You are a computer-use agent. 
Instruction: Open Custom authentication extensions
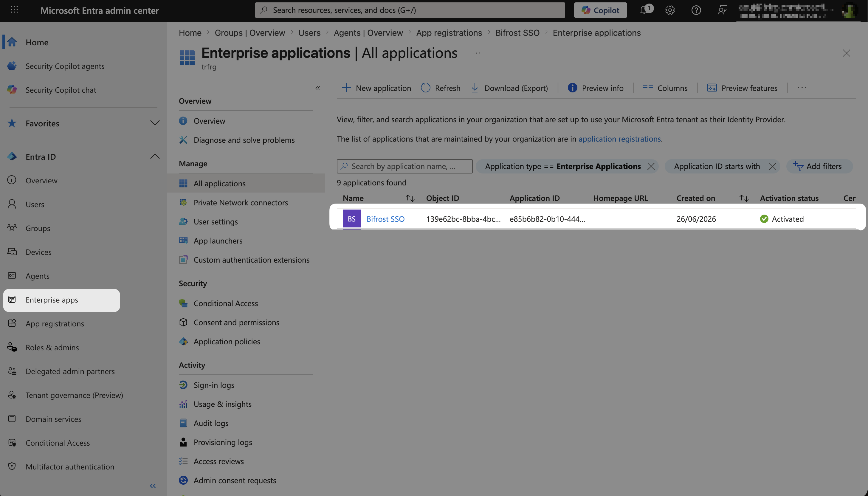(251, 260)
